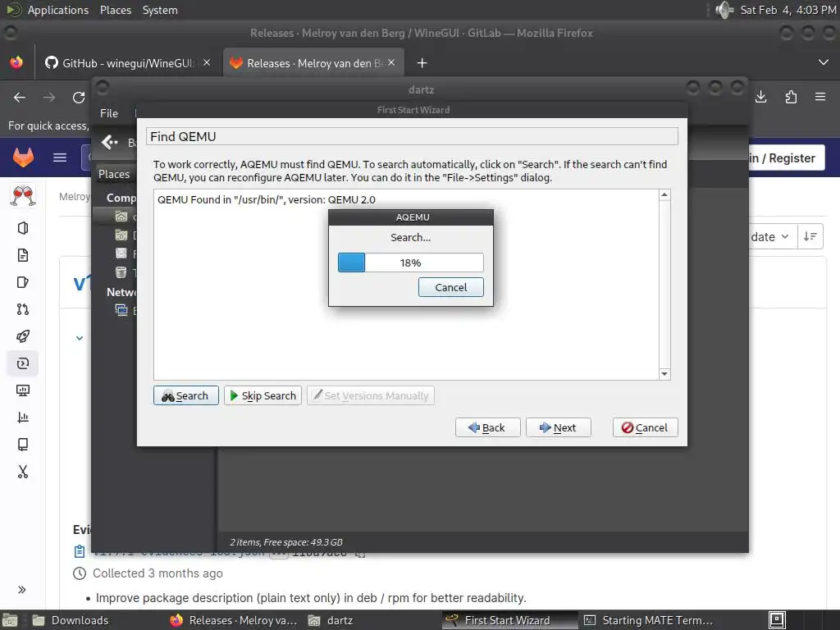Open Repository icon in GitLab sidebar
The image size is (840, 630).
tap(23, 255)
